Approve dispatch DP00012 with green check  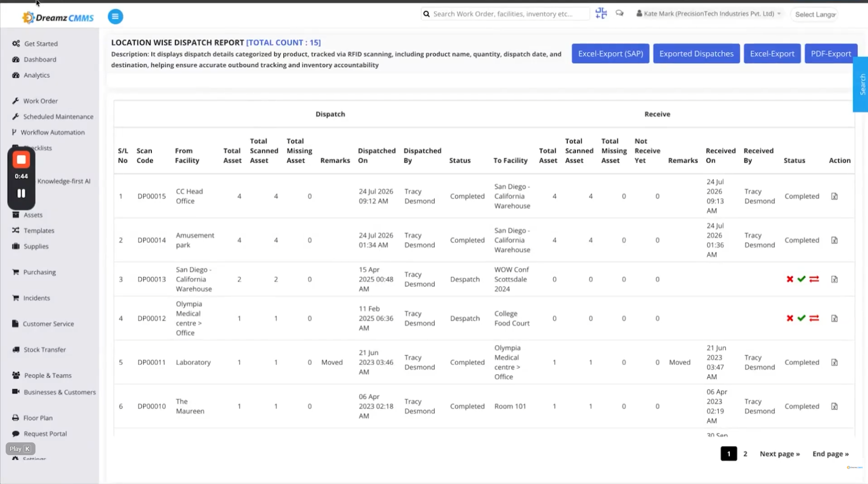tap(801, 318)
